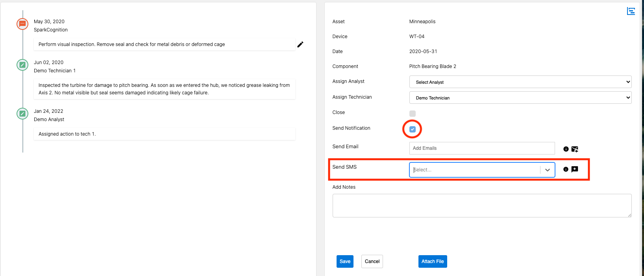The image size is (644, 276).
Task: Open the Select Analyst dropdown
Action: point(520,82)
